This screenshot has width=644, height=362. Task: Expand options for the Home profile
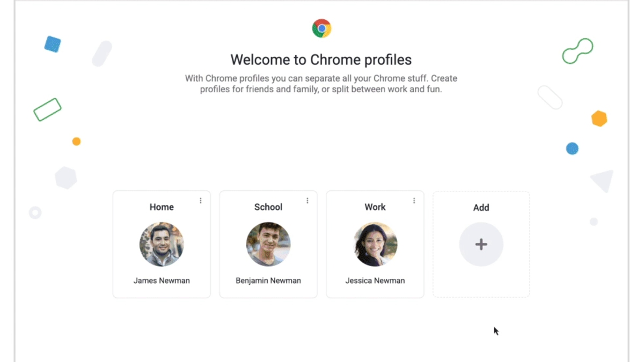[x=201, y=200]
